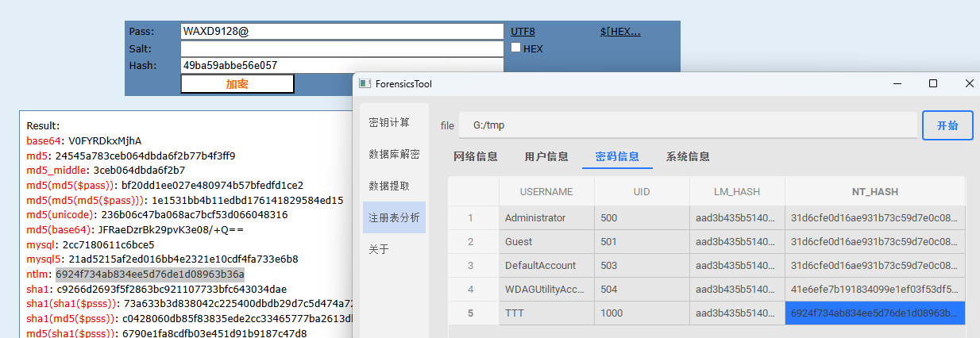980x338 pixels.
Task: Maximize the ForensicsTool window
Action: pyautogui.click(x=933, y=83)
